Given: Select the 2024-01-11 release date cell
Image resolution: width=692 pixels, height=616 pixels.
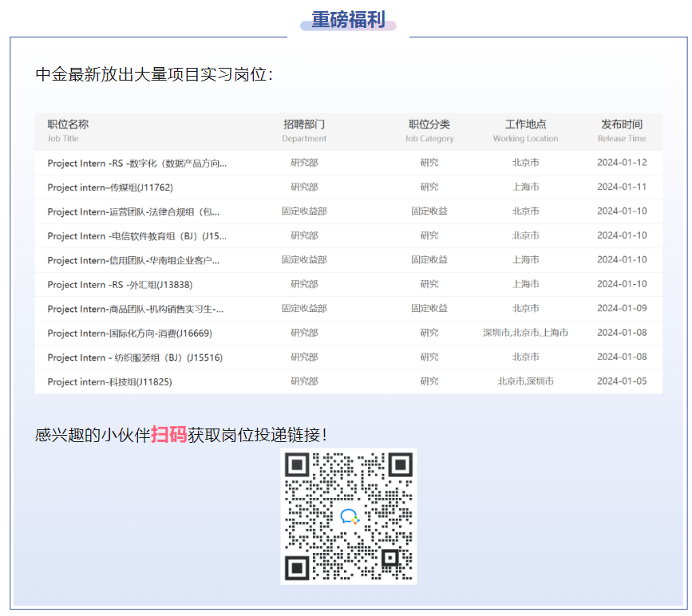Looking at the screenshot, I should pyautogui.click(x=622, y=187).
